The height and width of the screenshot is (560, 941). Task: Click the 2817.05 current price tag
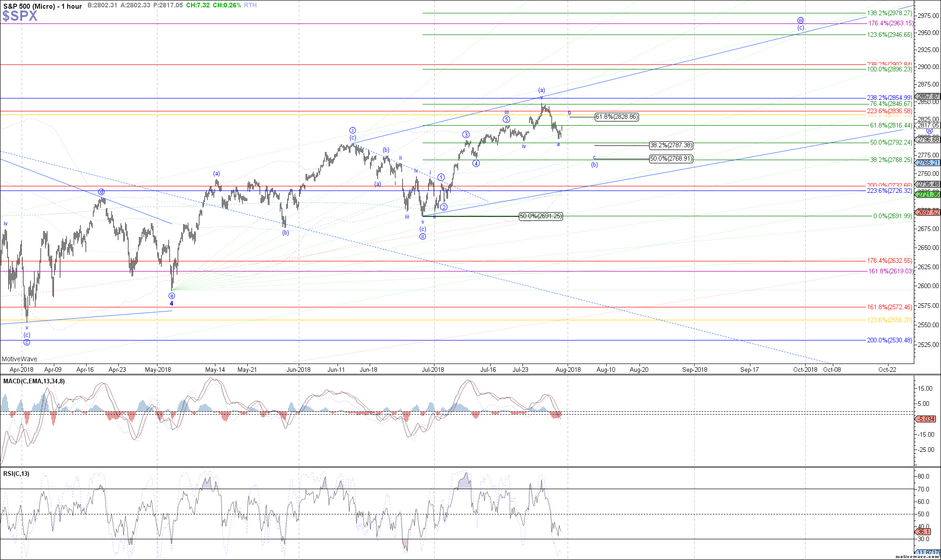click(928, 125)
